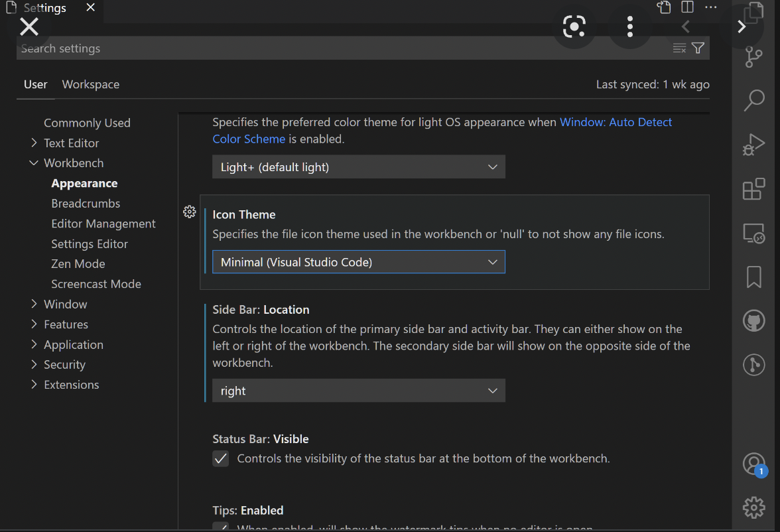
Task: Toggle the Status Bar: Visible checkbox
Action: (x=220, y=458)
